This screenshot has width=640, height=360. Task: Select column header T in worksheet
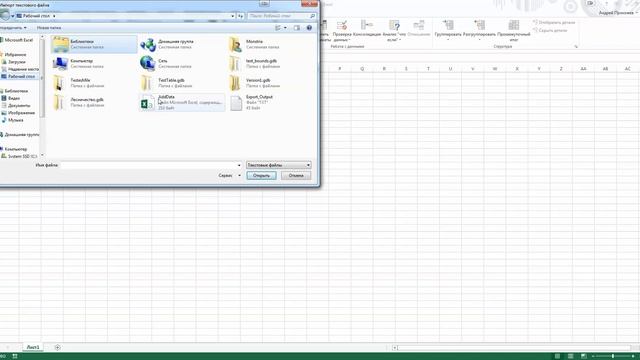click(x=428, y=69)
